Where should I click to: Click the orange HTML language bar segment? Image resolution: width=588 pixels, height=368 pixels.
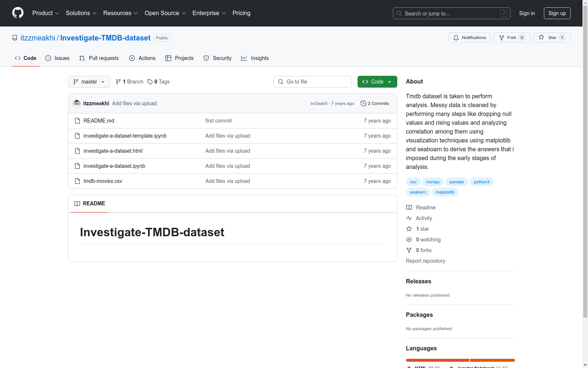coord(438,360)
